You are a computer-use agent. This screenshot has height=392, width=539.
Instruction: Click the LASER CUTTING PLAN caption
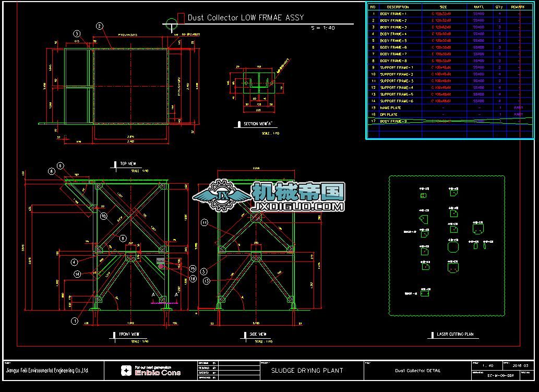(455, 334)
